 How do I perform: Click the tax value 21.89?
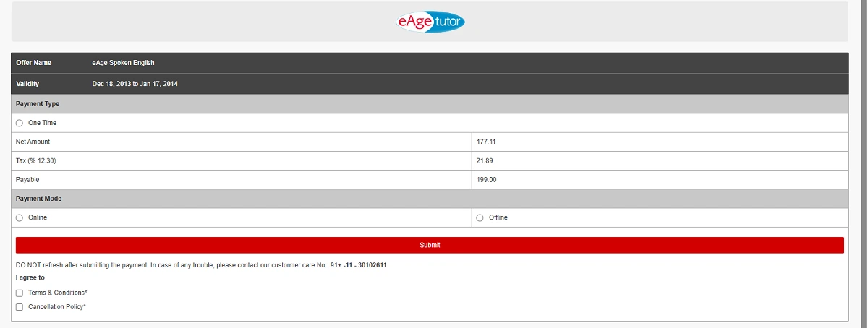click(485, 160)
